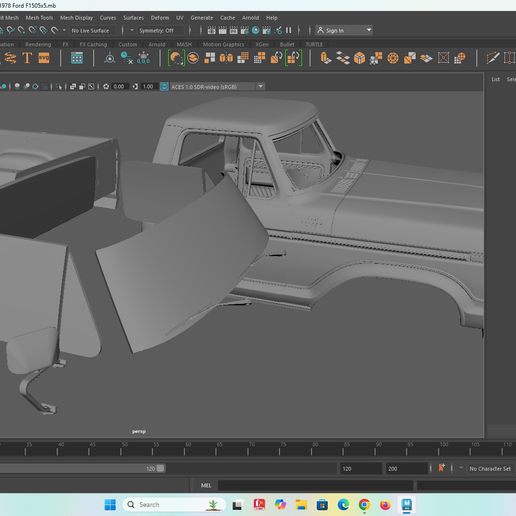Viewport: 516px width, 516px height.
Task: Click the Mirror shelf icon with two cylinders
Action: tap(226, 58)
